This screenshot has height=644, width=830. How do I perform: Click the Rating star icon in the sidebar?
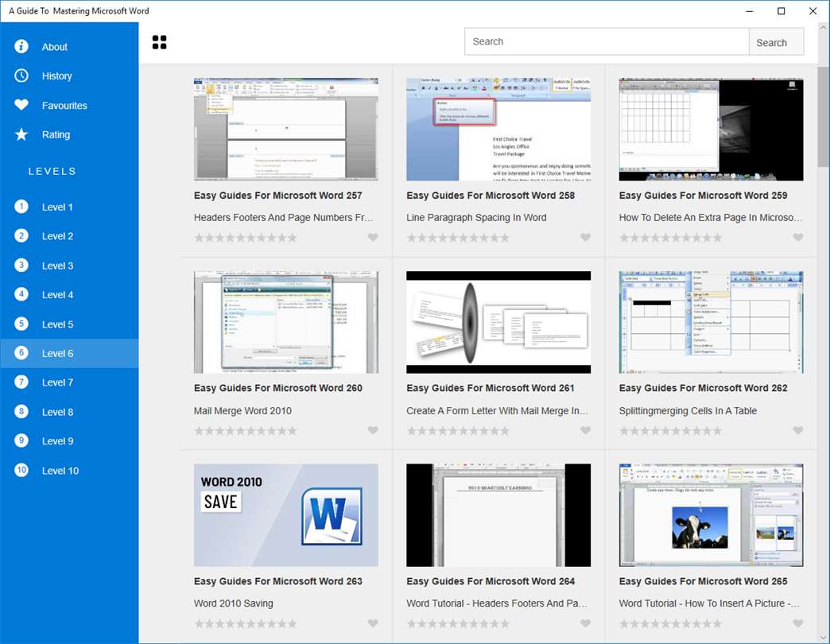pyautogui.click(x=21, y=134)
